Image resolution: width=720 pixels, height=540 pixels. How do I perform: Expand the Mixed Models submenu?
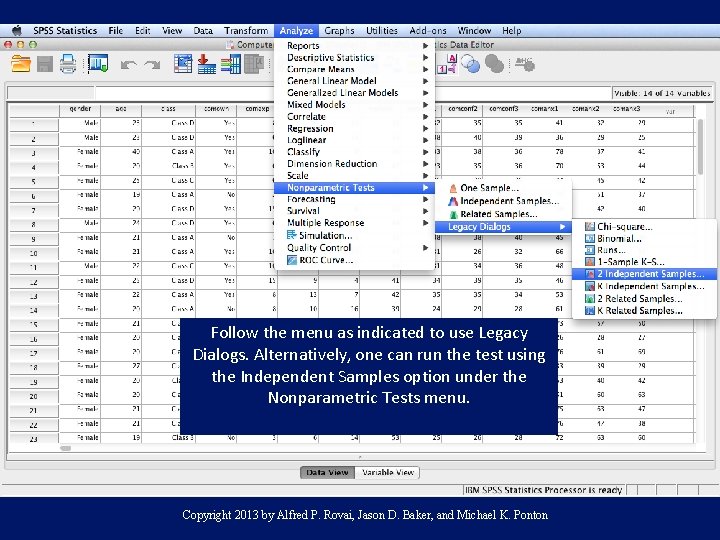(354, 105)
